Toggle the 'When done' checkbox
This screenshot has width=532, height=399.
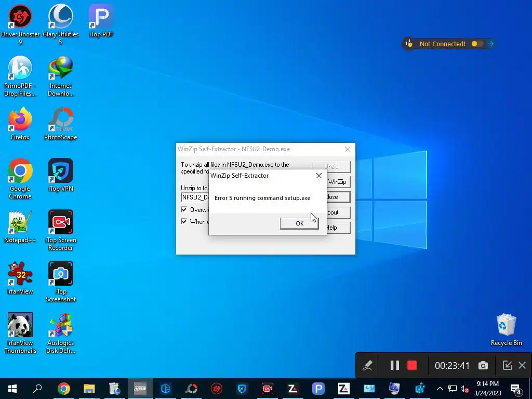click(184, 221)
